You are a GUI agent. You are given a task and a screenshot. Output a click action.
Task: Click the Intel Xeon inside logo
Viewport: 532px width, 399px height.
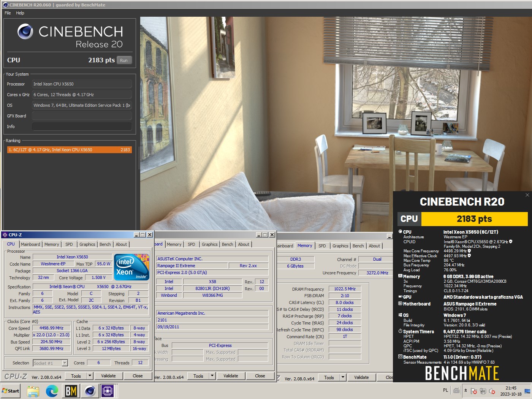131,267
